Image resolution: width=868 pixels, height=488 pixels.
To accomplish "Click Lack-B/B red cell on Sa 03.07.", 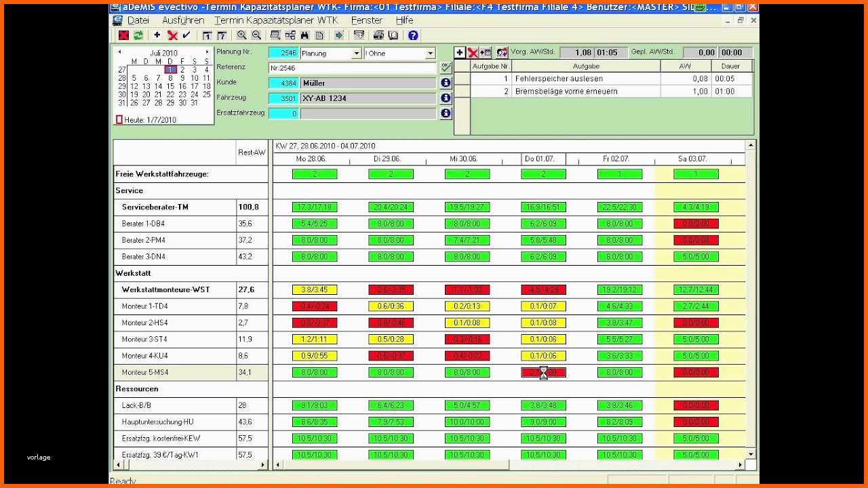I will click(x=696, y=405).
